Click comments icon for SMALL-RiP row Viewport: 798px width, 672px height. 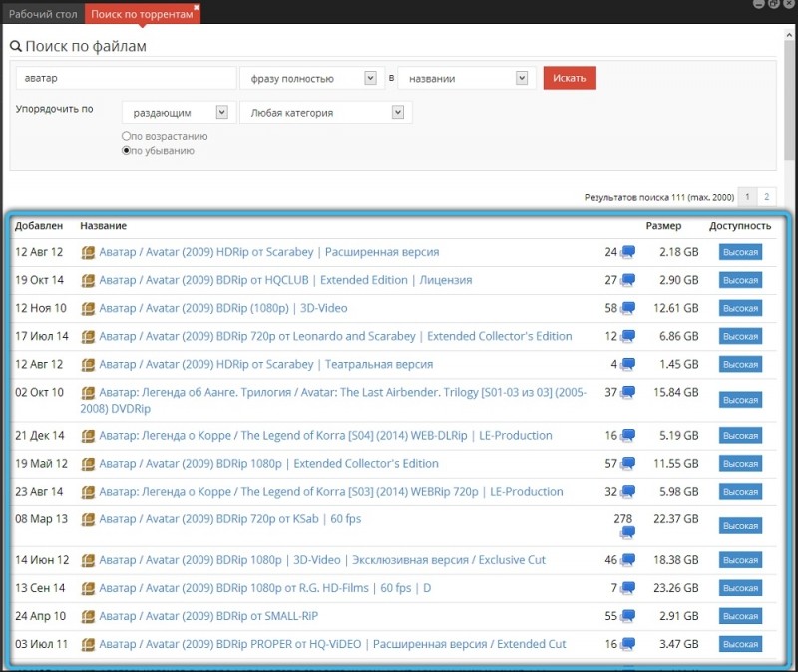point(628,616)
